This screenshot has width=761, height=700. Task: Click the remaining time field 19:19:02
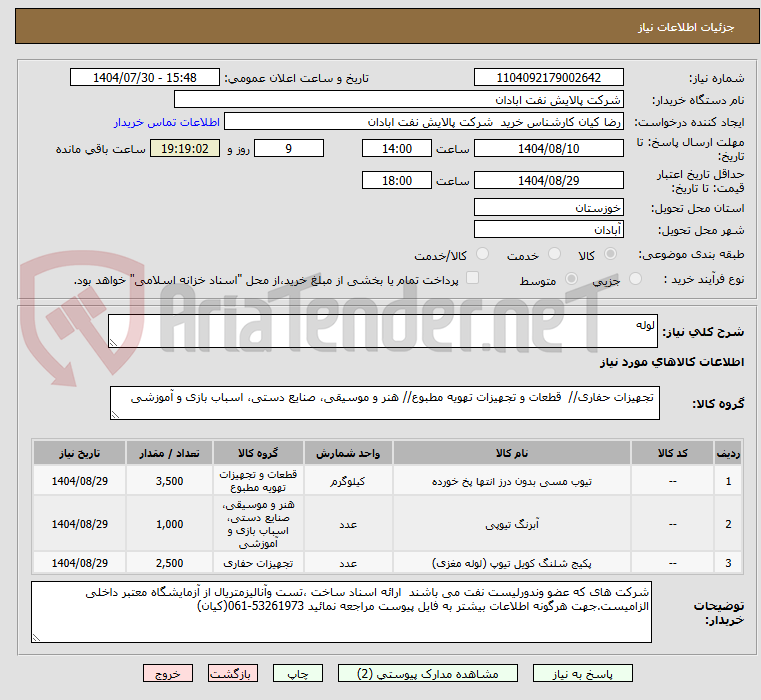pos(184,149)
